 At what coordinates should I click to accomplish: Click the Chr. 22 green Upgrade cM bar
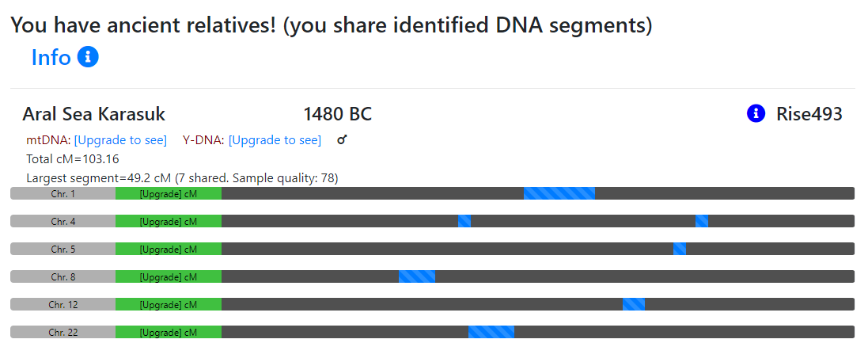tap(168, 332)
